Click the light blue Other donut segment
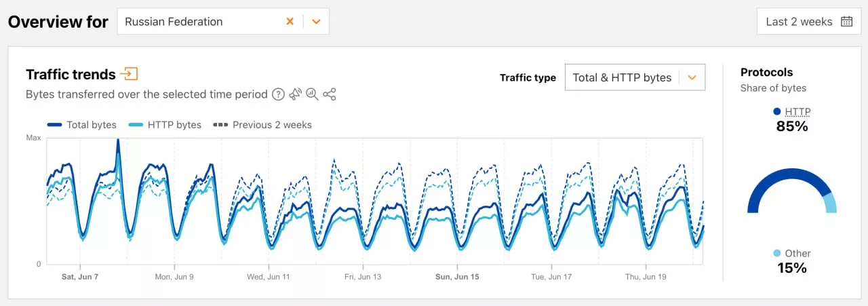The height and width of the screenshot is (306, 868). [829, 203]
